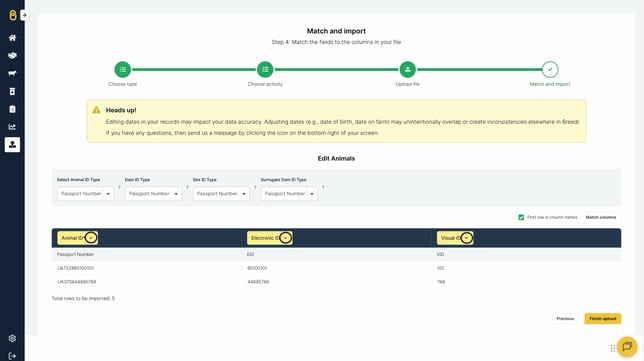Open the chart reports icon in the sidebar
644x361 pixels.
12,126
